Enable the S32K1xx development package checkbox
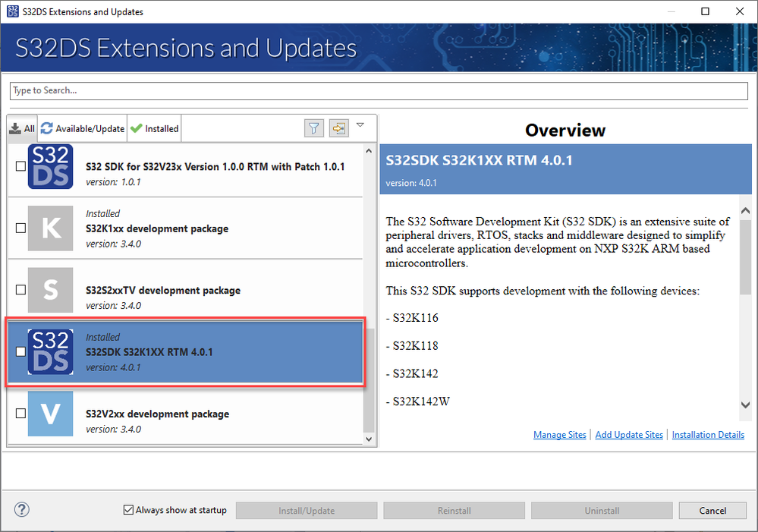The image size is (758, 532). click(20, 228)
